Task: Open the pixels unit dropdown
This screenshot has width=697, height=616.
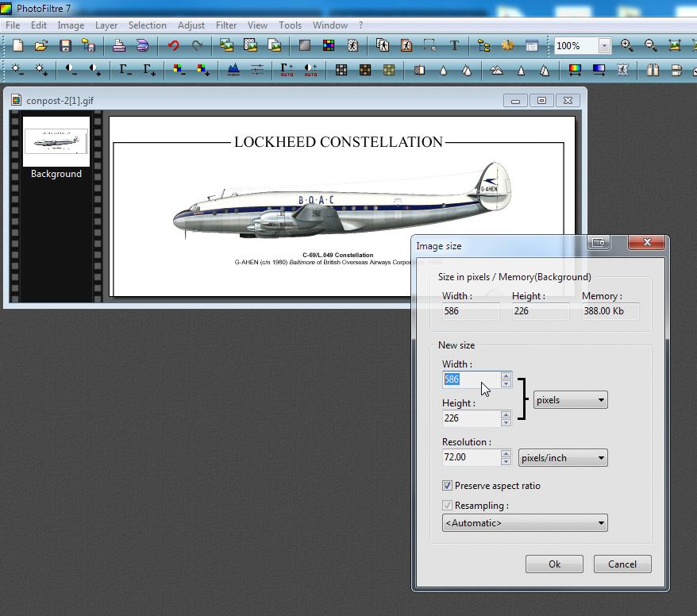Action: click(570, 399)
